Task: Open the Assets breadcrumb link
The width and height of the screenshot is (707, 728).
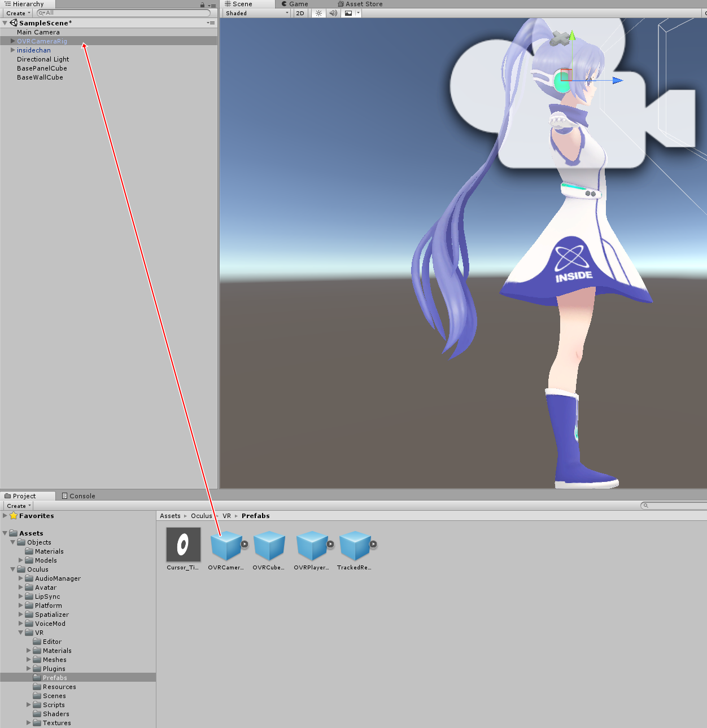Action: [x=170, y=515]
